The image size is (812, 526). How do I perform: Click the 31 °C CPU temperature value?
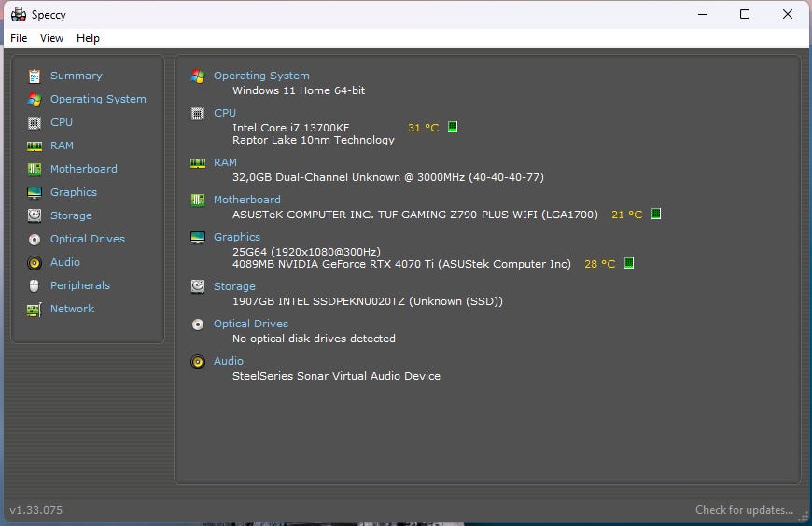point(423,128)
